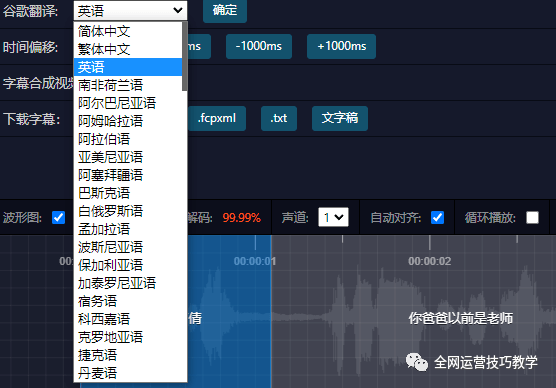Image resolution: width=556 pixels, height=388 pixels.
Task: Select the 你爸爸以前是老师 subtitle segment
Action: [x=461, y=318]
